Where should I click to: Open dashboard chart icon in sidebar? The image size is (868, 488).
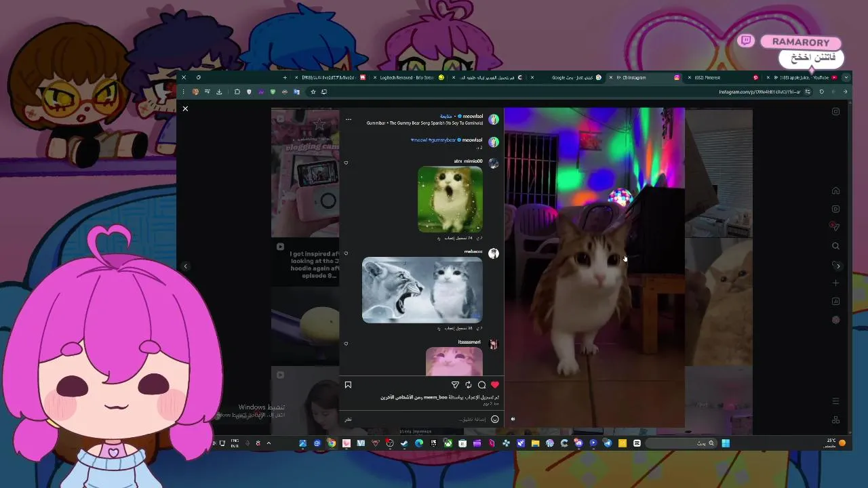(835, 302)
